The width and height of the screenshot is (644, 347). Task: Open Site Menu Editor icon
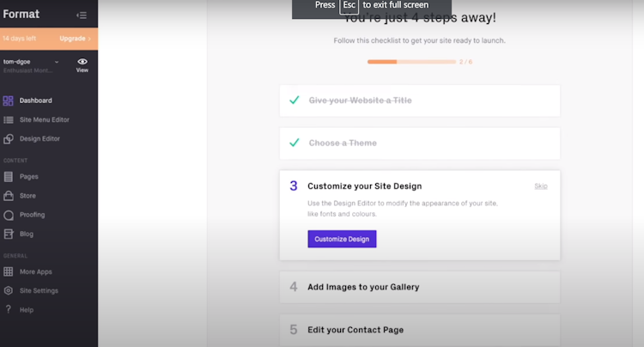tap(9, 119)
